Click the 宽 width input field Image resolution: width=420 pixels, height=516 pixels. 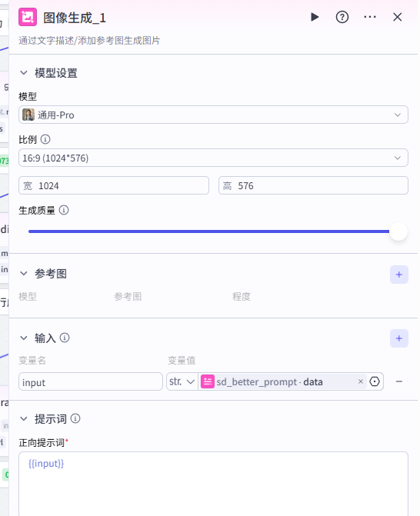point(114,185)
